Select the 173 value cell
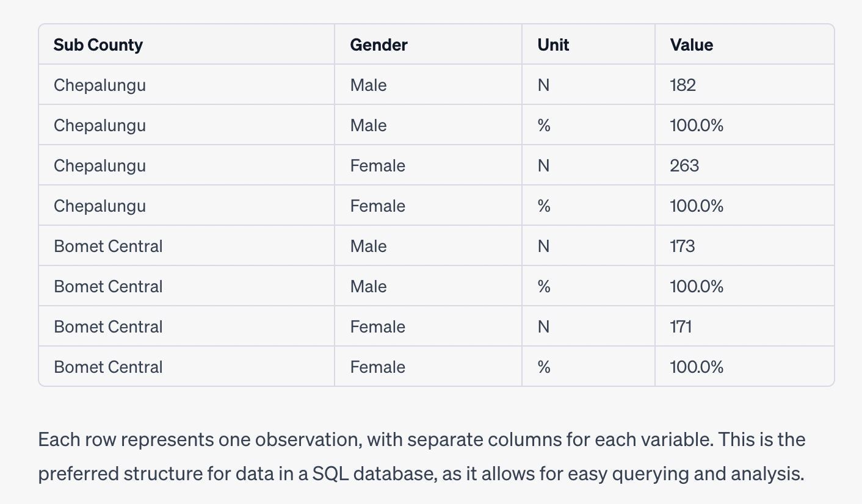The width and height of the screenshot is (862, 504). point(683,246)
